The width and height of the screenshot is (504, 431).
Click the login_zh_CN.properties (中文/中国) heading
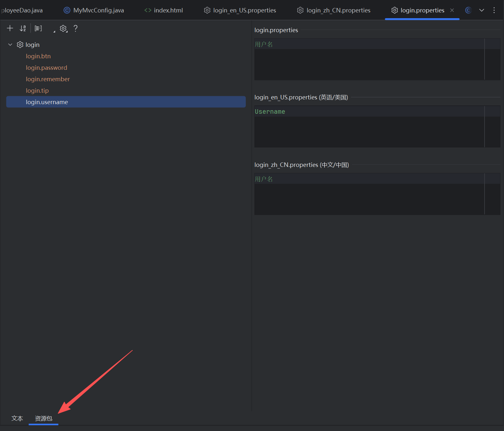(x=302, y=165)
